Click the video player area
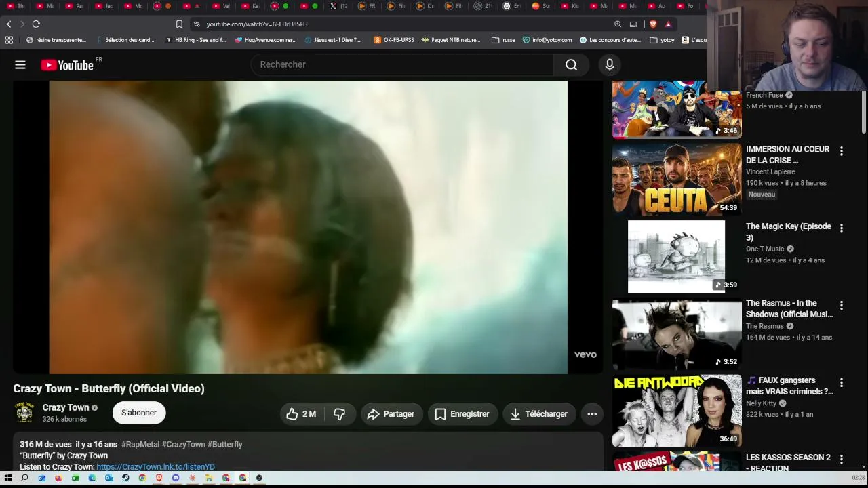The width and height of the screenshot is (868, 488). click(309, 227)
